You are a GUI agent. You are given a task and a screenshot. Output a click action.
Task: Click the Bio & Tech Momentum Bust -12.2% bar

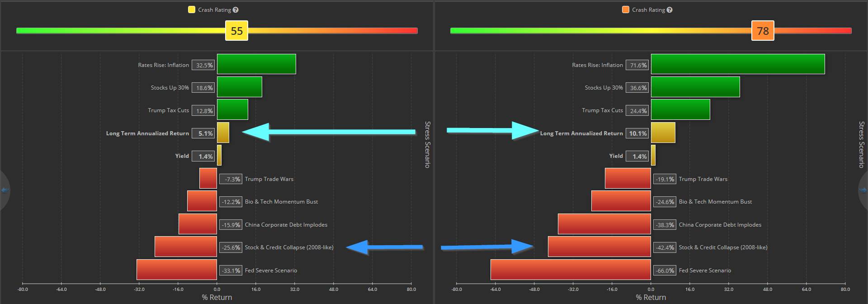point(202,201)
